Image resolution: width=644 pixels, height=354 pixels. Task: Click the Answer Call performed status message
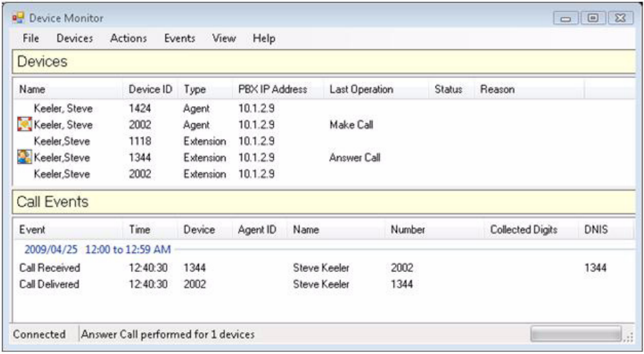pos(167,334)
